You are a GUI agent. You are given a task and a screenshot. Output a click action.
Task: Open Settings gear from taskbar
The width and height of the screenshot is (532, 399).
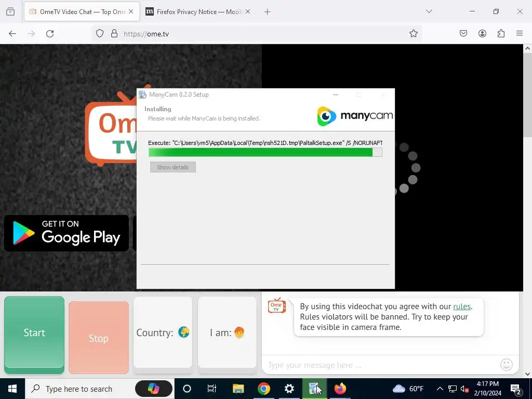[x=289, y=389]
